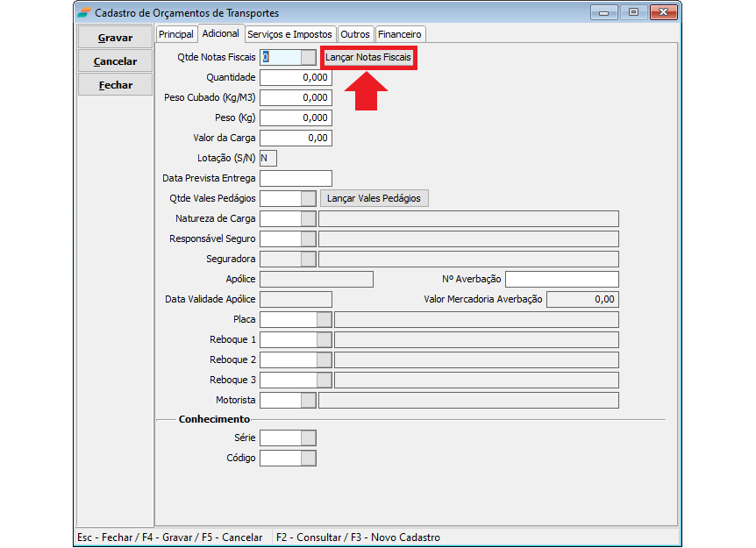Open lookup button beside Placa field
The image size is (756, 548).
325,319
